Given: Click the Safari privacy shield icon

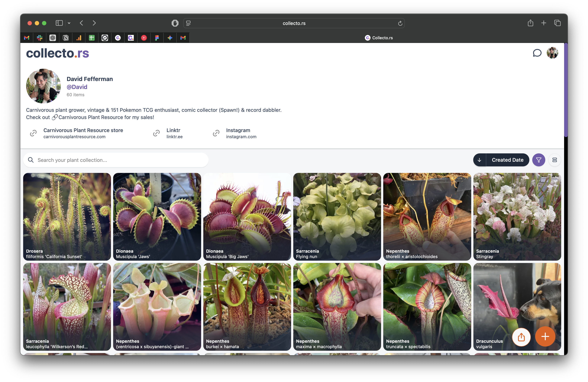Looking at the screenshot, I should click(x=175, y=23).
